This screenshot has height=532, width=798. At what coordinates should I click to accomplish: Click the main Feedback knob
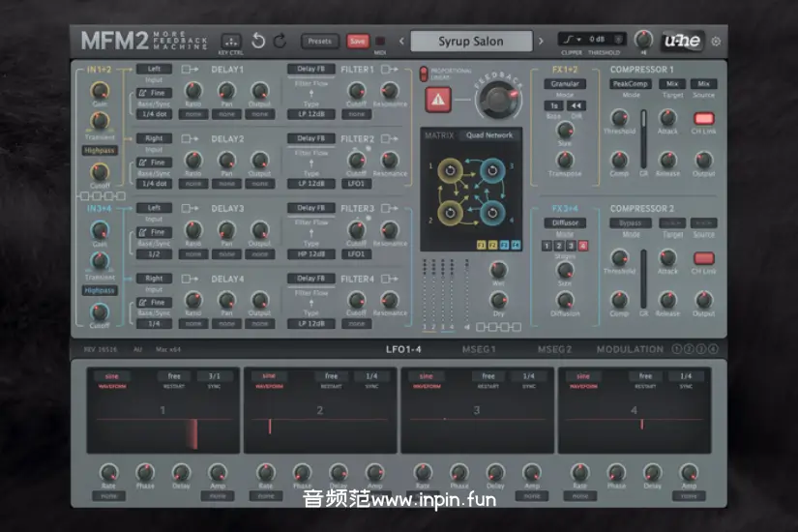tap(498, 99)
